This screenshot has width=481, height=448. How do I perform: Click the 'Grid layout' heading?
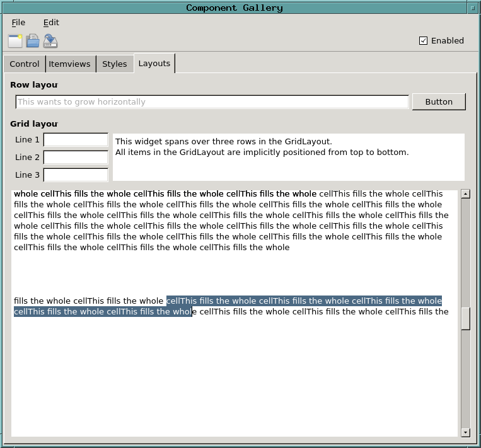(x=34, y=124)
